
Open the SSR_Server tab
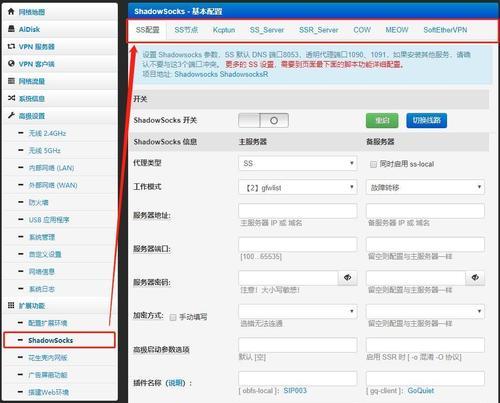(319, 30)
